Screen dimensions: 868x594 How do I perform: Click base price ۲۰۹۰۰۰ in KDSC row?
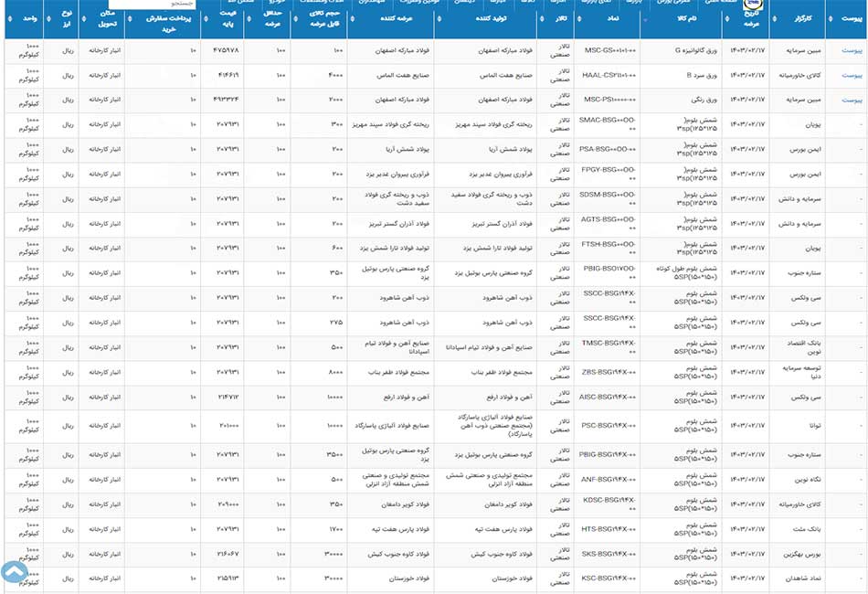pos(228,504)
